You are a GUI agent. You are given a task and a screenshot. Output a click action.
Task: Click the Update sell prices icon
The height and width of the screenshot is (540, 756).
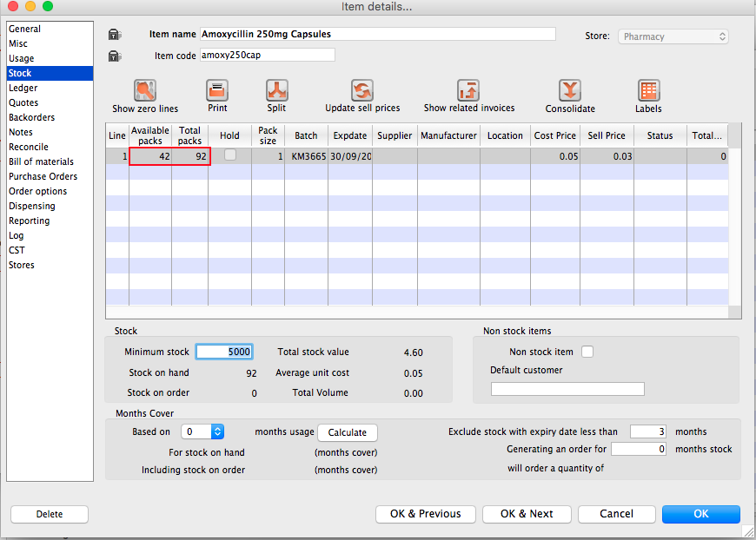362,90
